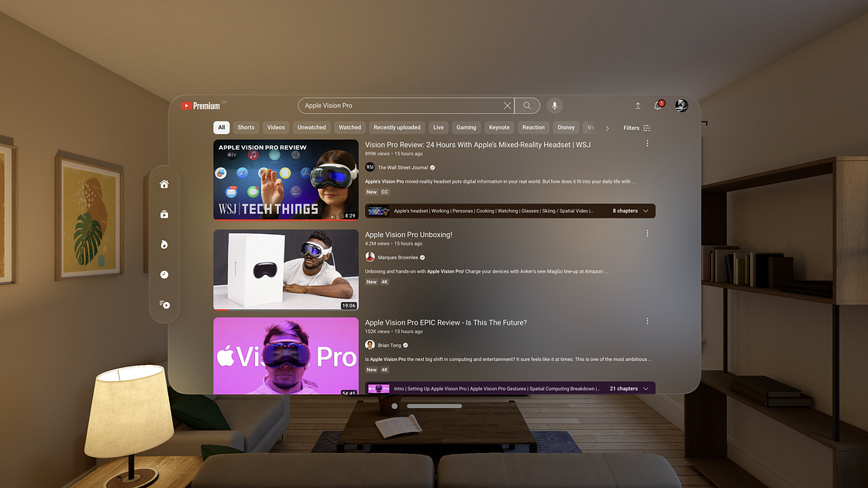The width and height of the screenshot is (868, 488).
Task: Open the Home icon in the sidebar
Action: (164, 184)
